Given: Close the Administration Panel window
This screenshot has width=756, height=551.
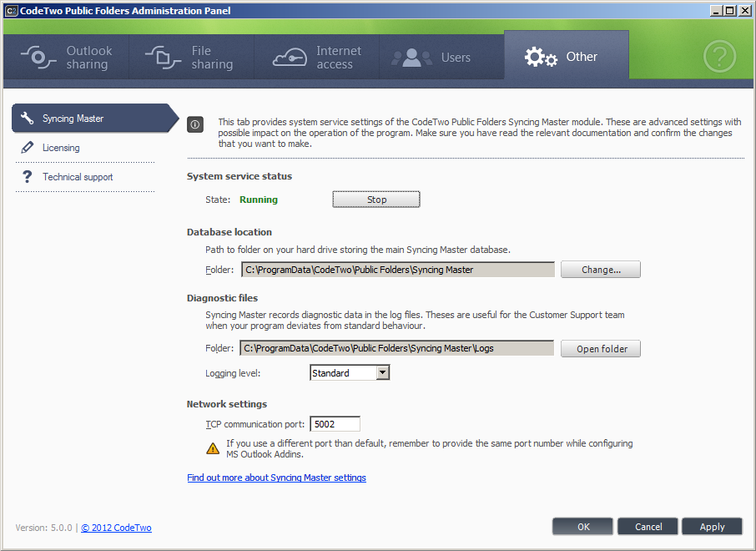Looking at the screenshot, I should (x=745, y=11).
